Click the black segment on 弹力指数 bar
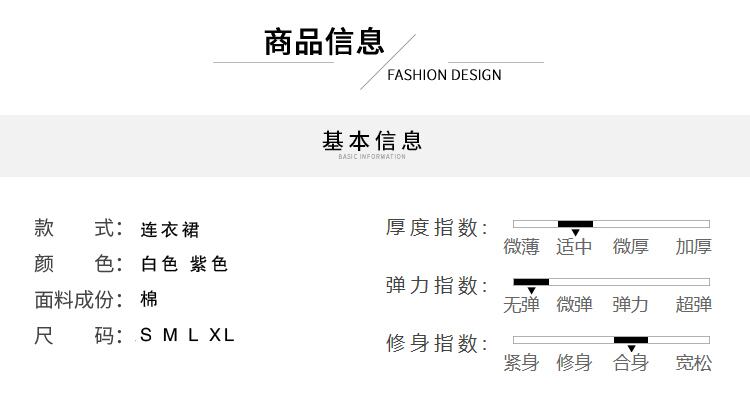Viewport: 750px width, 418px height. click(x=531, y=282)
